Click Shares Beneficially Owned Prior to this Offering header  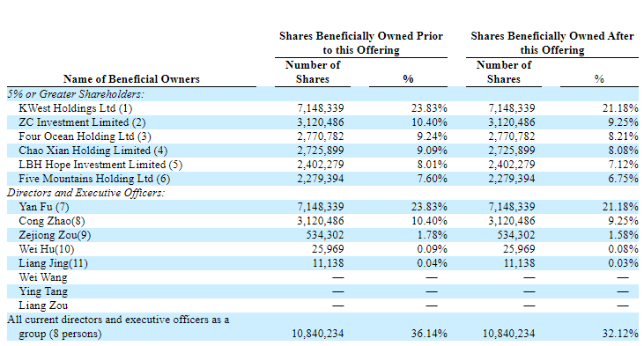[361, 43]
